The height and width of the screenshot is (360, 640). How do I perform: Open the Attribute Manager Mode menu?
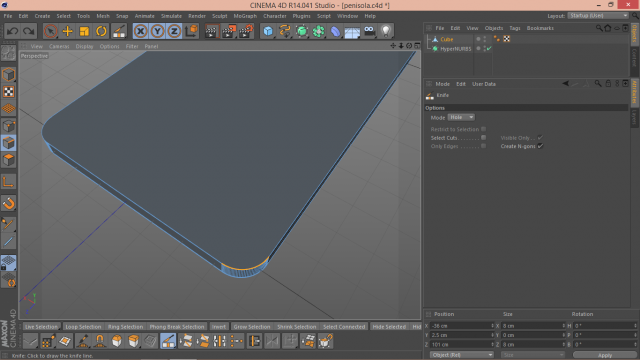[x=442, y=84]
